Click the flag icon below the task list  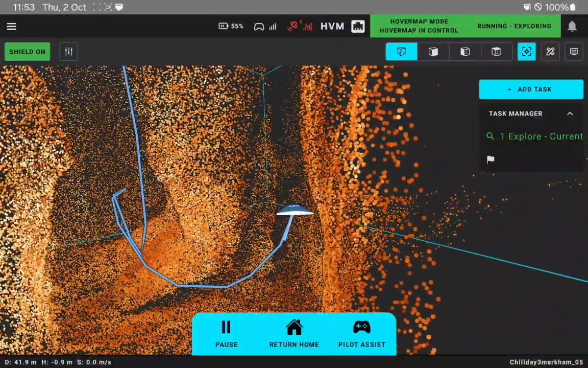pos(491,159)
